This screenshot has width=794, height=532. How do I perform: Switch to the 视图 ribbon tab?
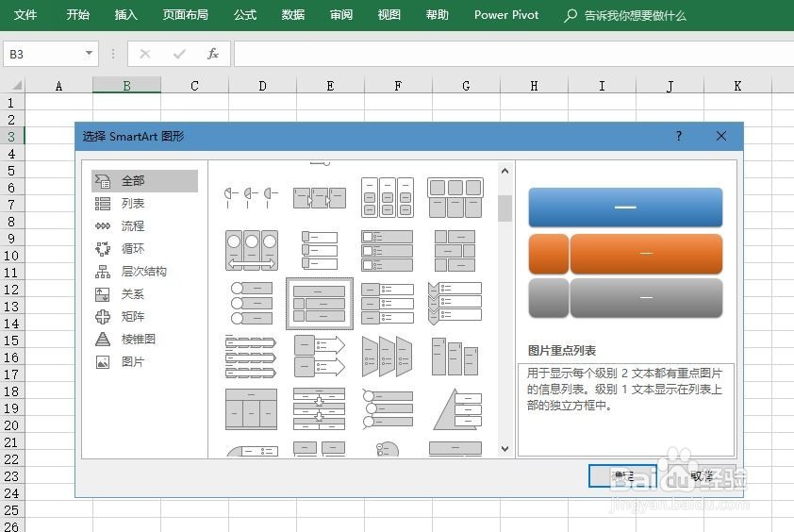click(x=389, y=15)
